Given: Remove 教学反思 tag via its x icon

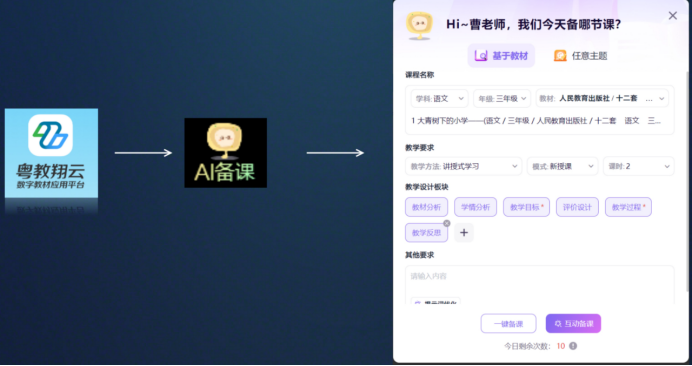Looking at the screenshot, I should pos(447,223).
